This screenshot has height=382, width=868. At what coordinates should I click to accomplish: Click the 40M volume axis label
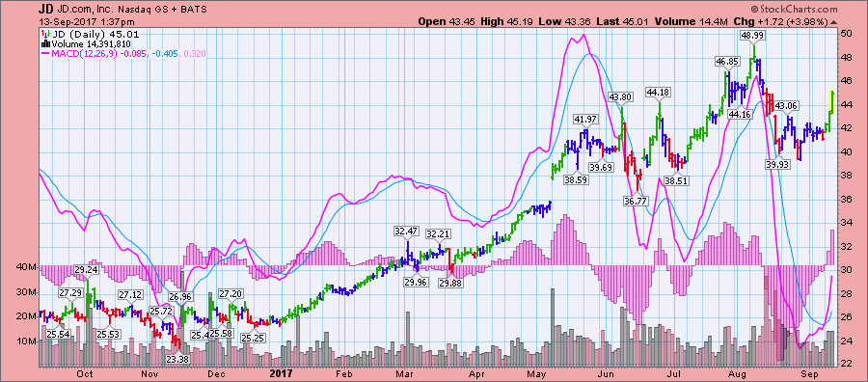tap(25, 267)
